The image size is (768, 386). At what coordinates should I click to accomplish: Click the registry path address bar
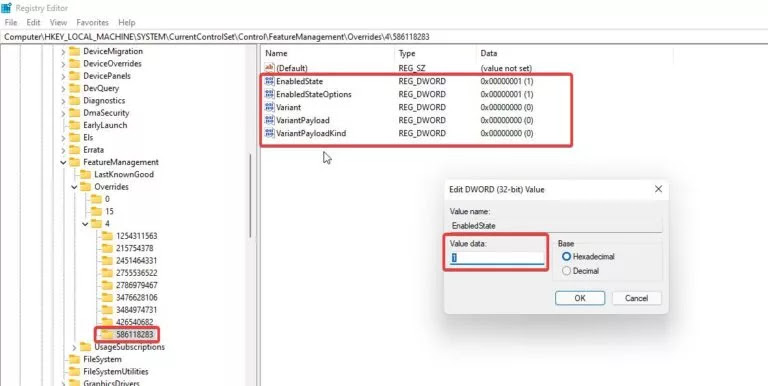tap(384, 37)
